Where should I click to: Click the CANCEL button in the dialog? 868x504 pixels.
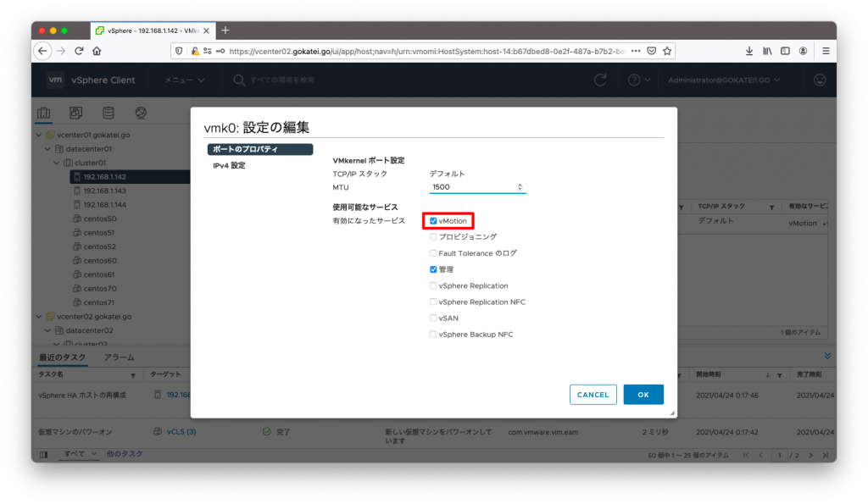pos(593,394)
